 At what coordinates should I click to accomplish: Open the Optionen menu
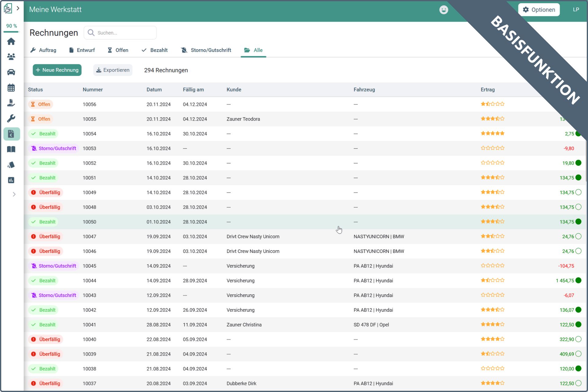tap(539, 10)
